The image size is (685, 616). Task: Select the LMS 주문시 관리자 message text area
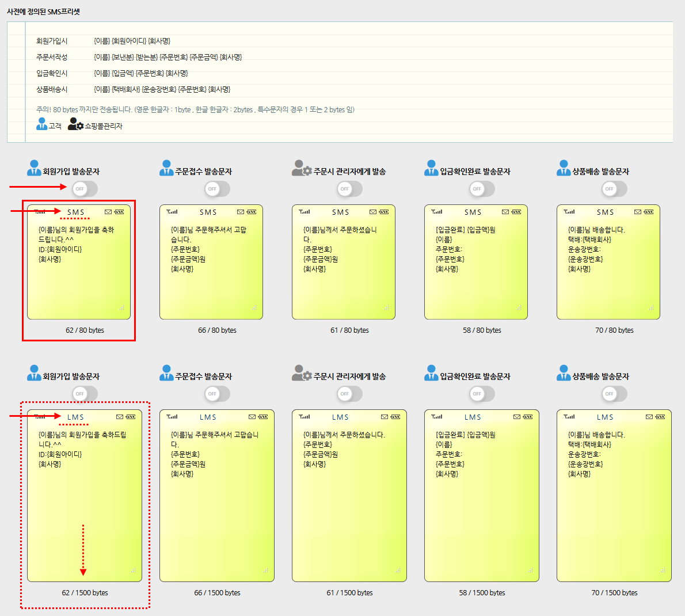[x=349, y=507]
